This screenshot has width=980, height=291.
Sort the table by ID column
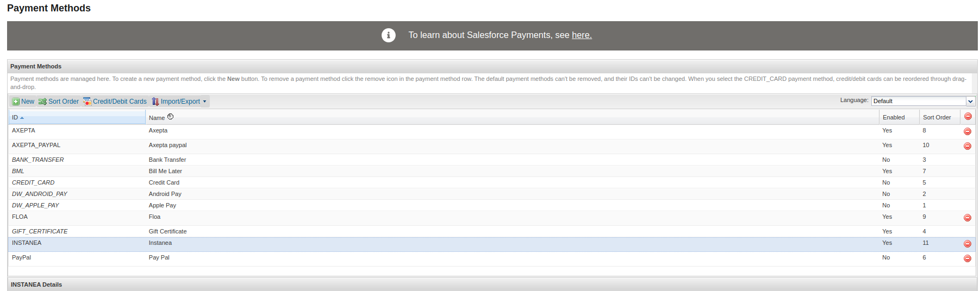pyautogui.click(x=15, y=118)
